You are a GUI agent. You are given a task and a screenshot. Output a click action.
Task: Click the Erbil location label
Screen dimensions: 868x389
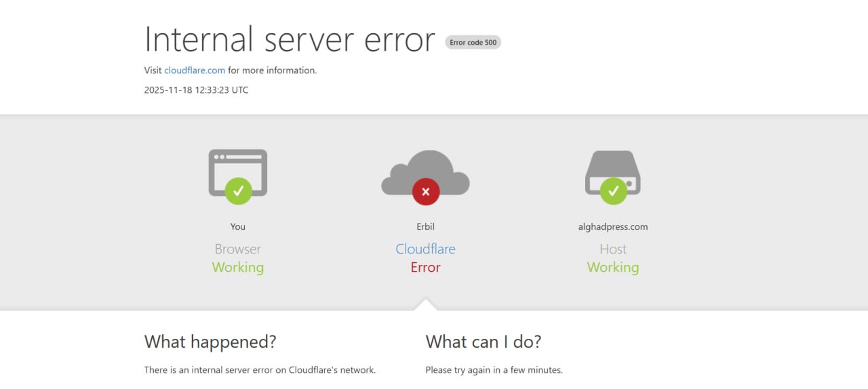coord(425,227)
